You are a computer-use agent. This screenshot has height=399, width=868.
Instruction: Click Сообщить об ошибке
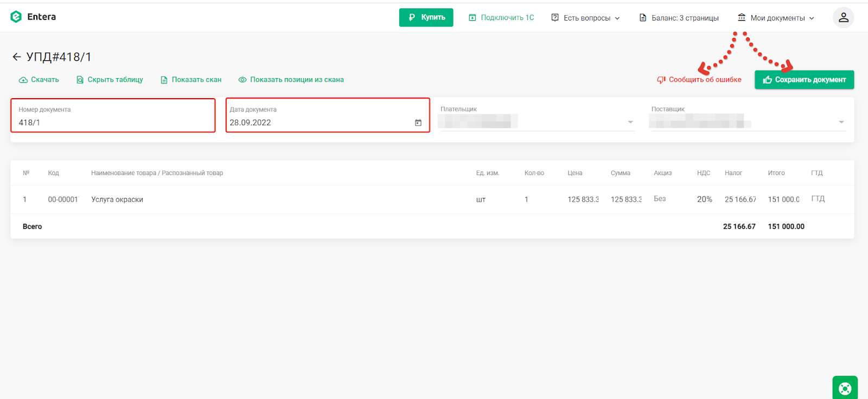(x=699, y=80)
